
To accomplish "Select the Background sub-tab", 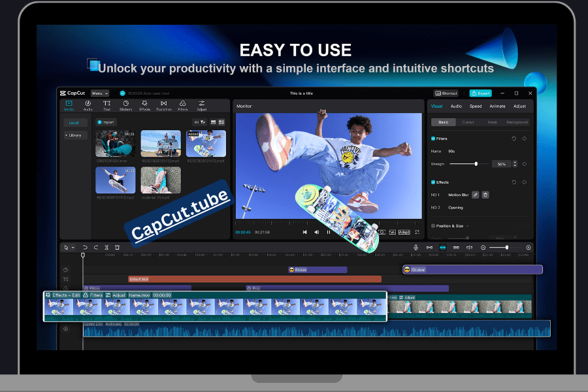I will [x=517, y=122].
